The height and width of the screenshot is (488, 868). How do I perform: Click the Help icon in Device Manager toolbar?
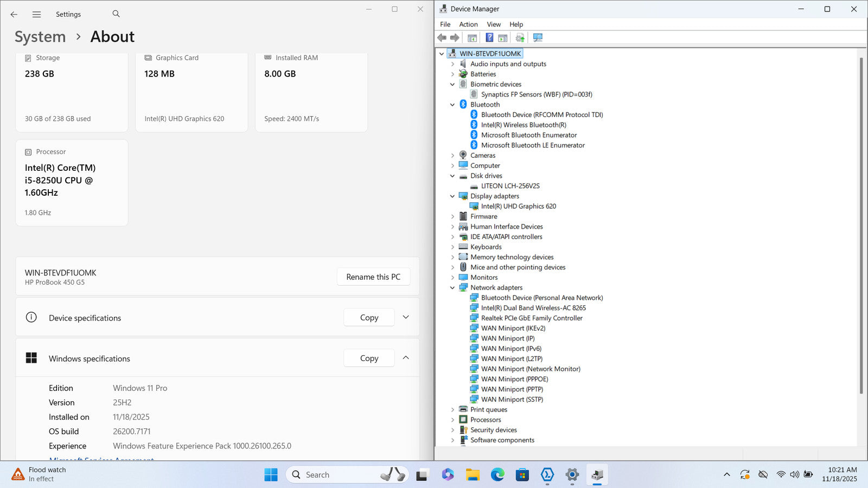pyautogui.click(x=489, y=37)
